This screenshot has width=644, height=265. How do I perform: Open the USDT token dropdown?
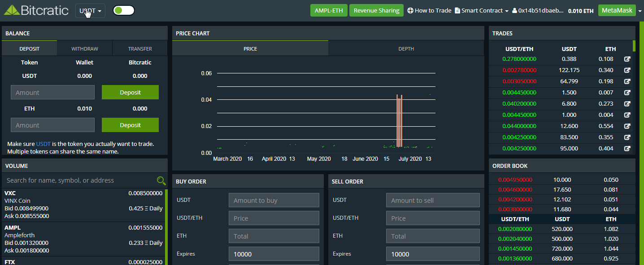click(90, 10)
